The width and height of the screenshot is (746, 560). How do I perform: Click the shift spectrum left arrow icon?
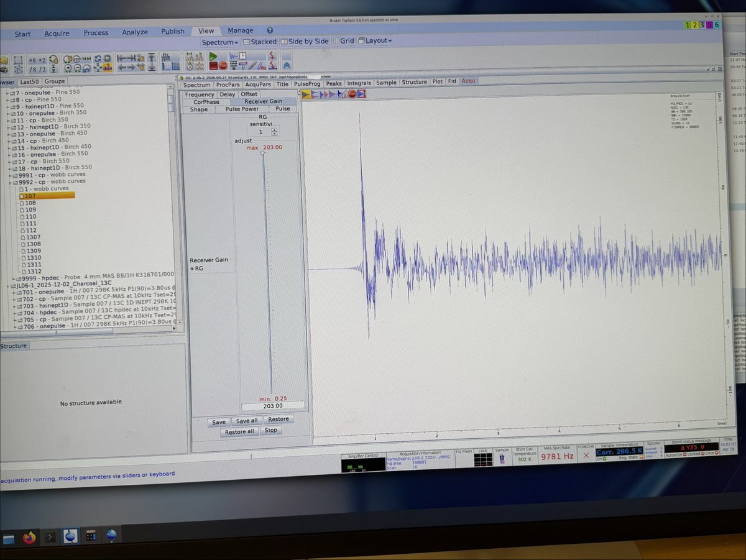click(x=122, y=67)
